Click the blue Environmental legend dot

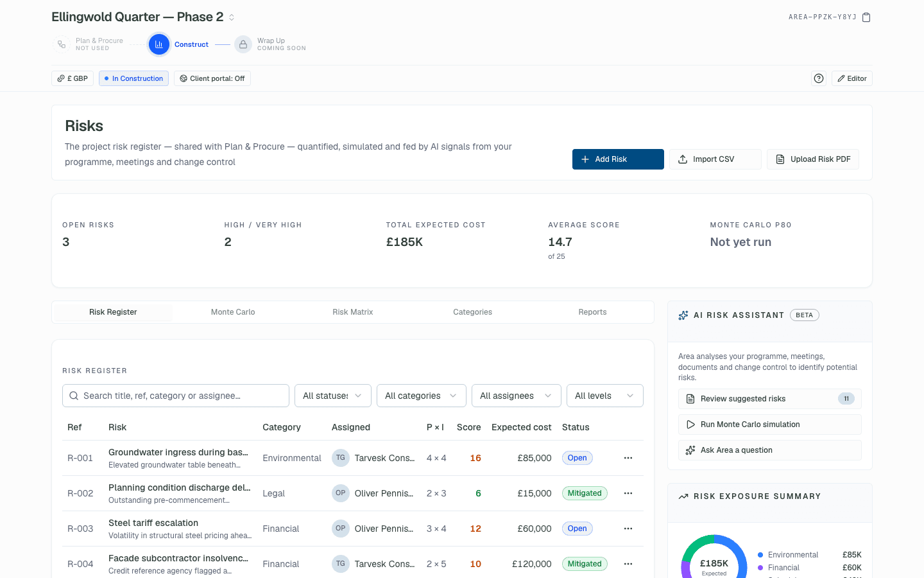pyautogui.click(x=760, y=555)
